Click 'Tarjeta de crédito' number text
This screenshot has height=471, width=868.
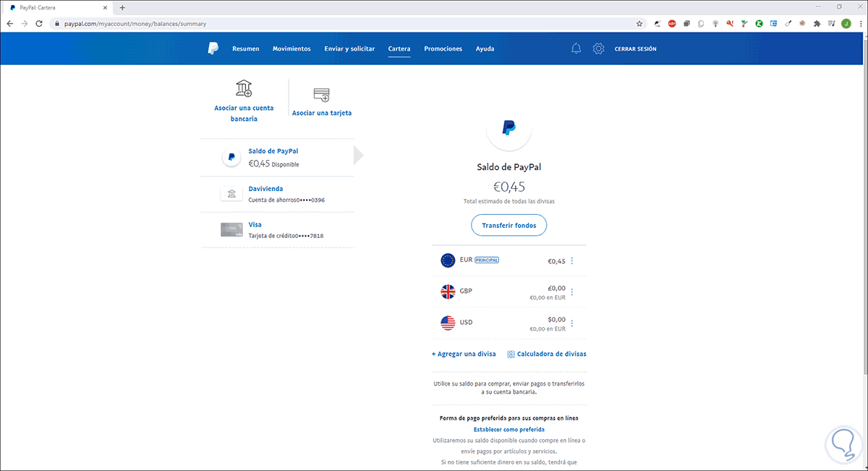pos(286,236)
